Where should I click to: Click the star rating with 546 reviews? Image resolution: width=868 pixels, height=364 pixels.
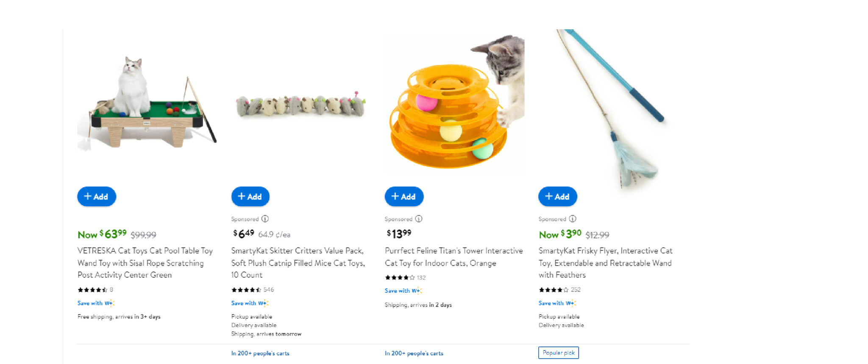click(x=246, y=290)
